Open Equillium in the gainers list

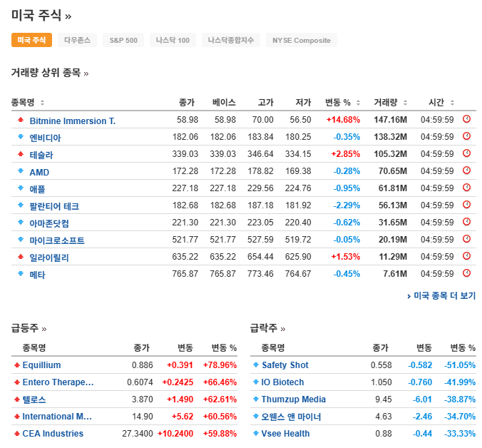pyautogui.click(x=42, y=365)
